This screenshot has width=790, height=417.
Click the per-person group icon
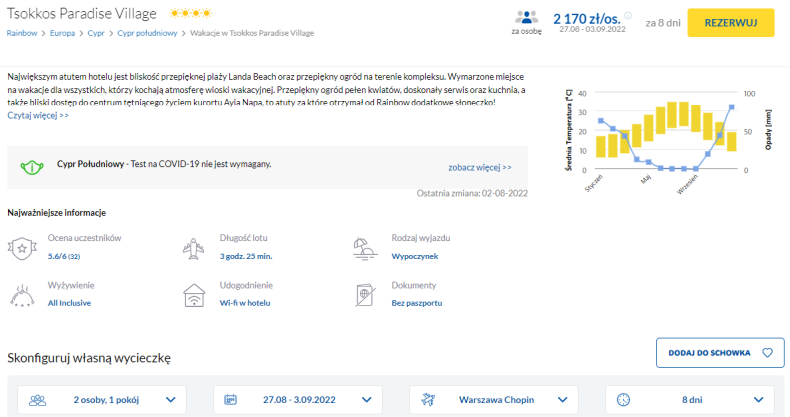tap(526, 18)
